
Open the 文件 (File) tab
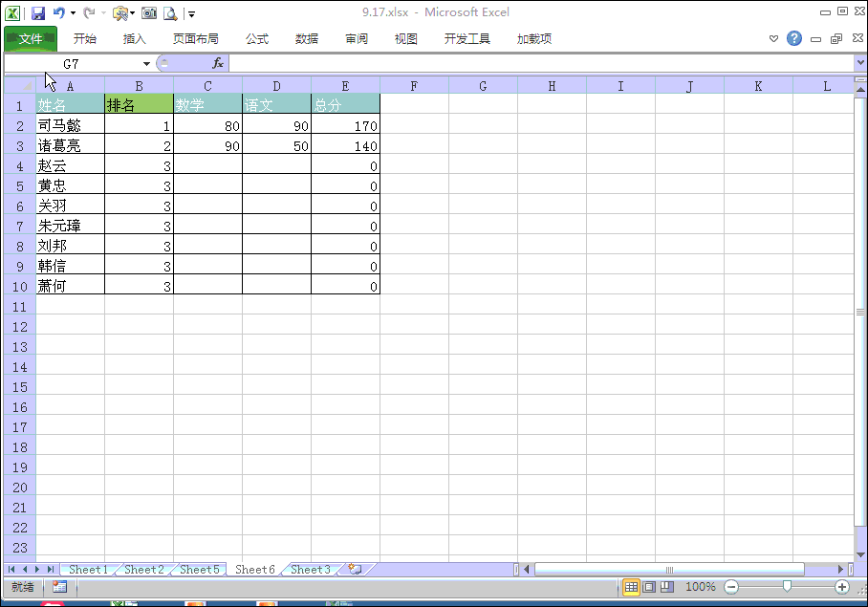(x=31, y=39)
